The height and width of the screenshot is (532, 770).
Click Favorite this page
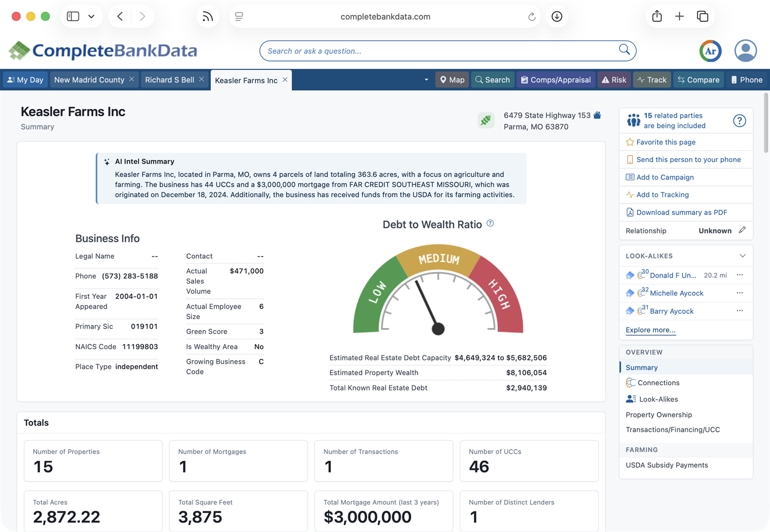tap(666, 142)
